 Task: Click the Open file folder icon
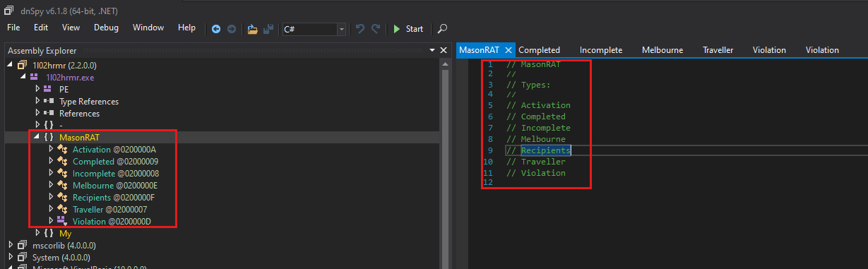[x=253, y=29]
